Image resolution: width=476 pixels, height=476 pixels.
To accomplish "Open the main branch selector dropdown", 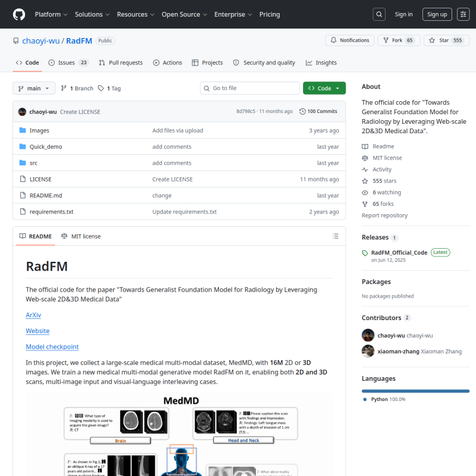I will pyautogui.click(x=34, y=88).
